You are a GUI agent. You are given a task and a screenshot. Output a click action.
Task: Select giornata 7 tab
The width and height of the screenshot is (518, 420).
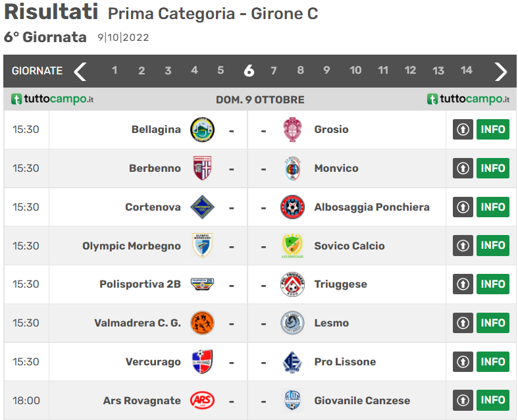coord(274,70)
